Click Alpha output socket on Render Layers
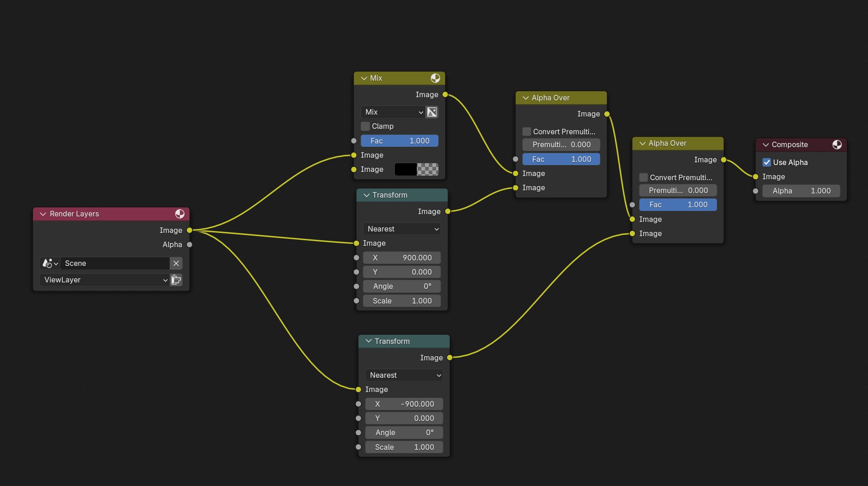This screenshot has width=868, height=486. 189,244
